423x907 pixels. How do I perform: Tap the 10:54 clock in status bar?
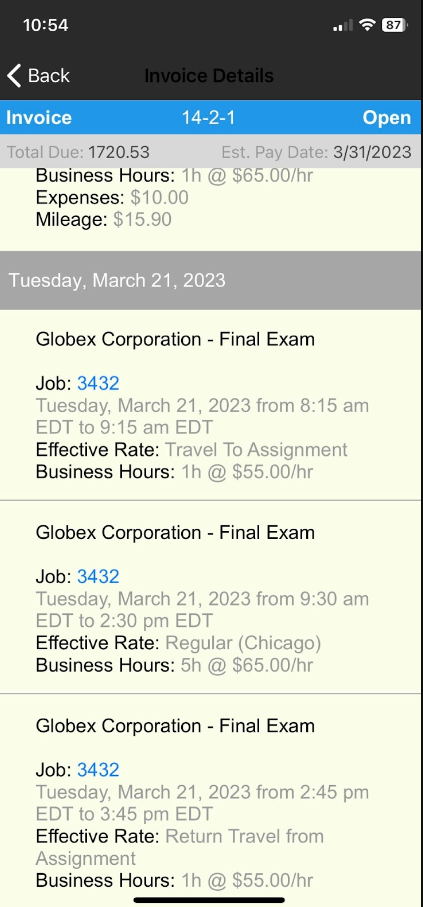pyautogui.click(x=46, y=25)
